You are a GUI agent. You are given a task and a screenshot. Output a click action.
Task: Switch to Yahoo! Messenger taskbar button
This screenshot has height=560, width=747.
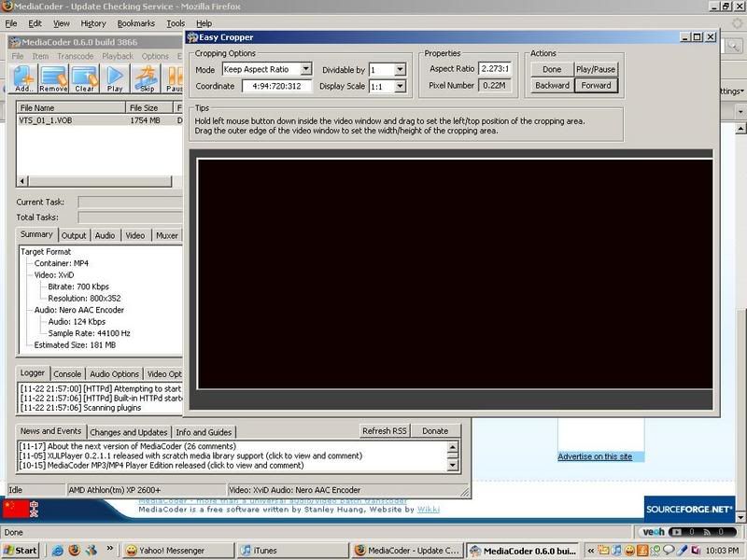(177, 551)
